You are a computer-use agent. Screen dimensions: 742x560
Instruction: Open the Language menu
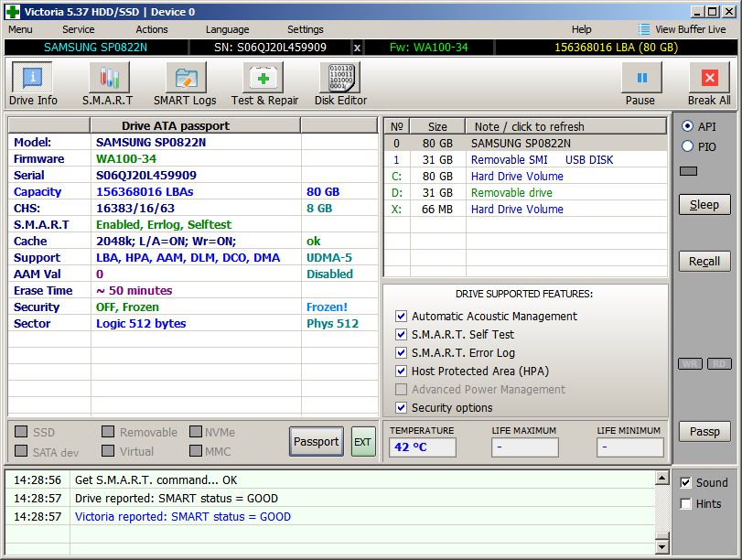click(x=228, y=29)
